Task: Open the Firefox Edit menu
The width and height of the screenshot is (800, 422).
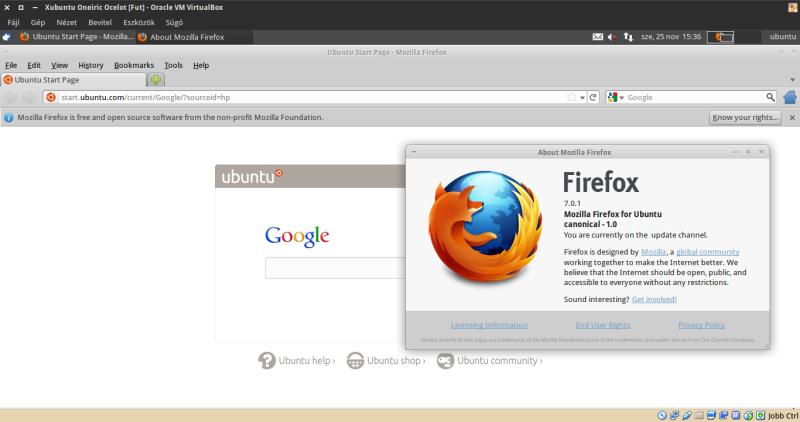Action: point(34,65)
